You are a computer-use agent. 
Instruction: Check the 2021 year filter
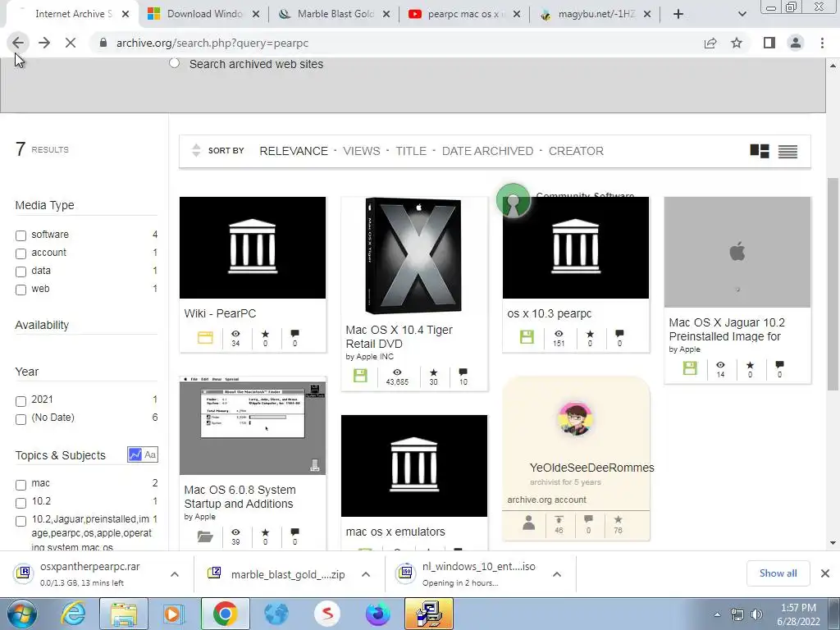[x=21, y=400]
